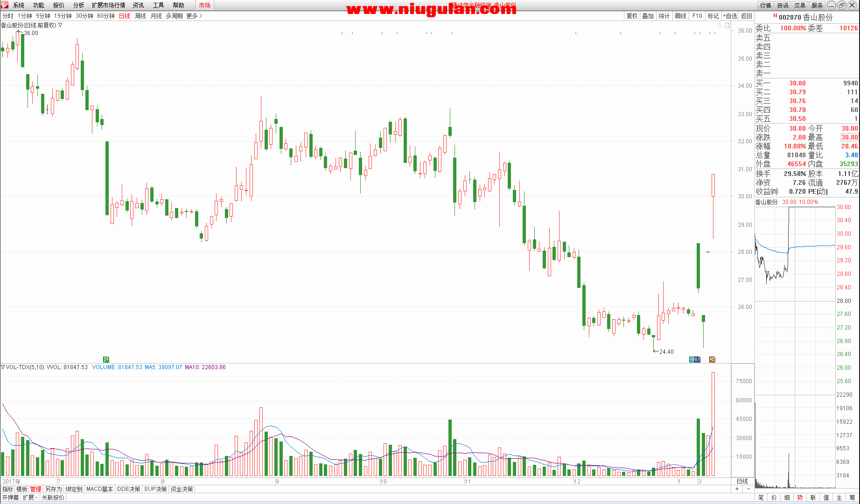Zoom out the chart with − button
Viewport: 860px width, 504px height.
coord(748,489)
